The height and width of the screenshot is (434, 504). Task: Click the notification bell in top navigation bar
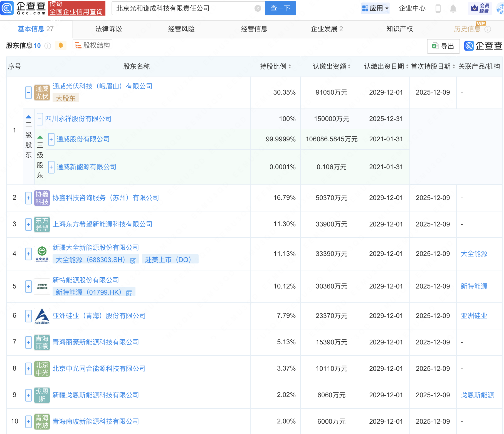[x=453, y=8]
